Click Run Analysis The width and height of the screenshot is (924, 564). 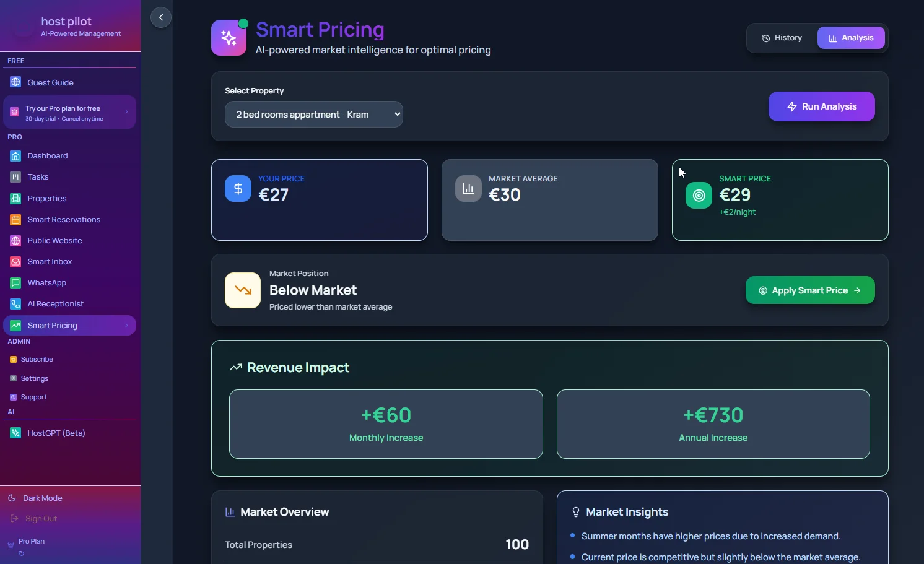[821, 106]
